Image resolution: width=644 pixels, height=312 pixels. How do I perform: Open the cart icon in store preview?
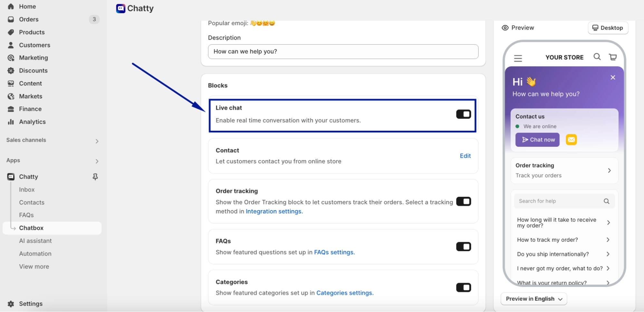click(613, 57)
